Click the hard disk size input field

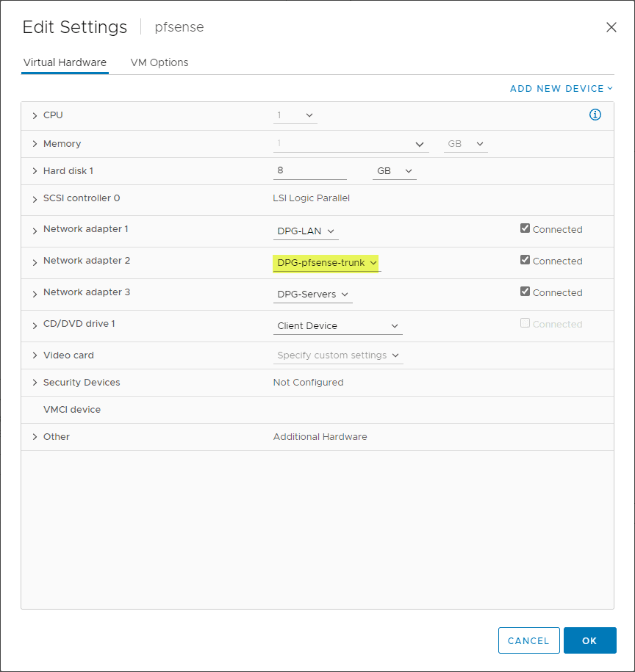[309, 170]
